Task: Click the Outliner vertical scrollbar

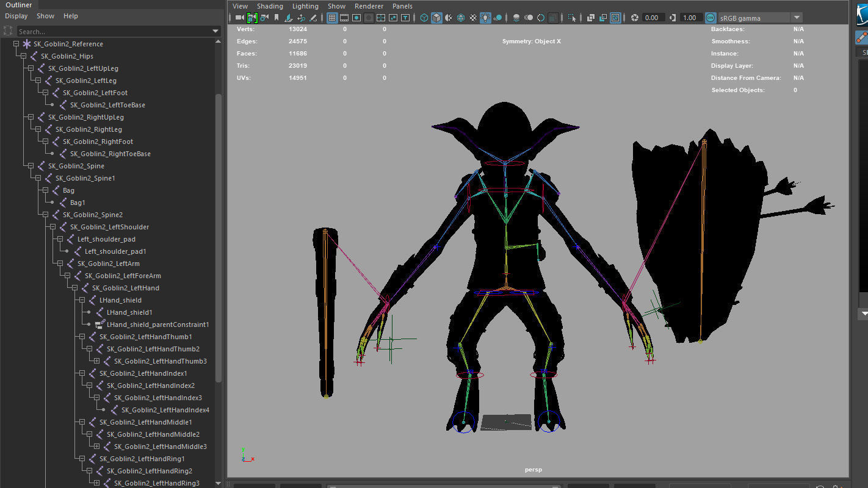Action: pos(219,238)
